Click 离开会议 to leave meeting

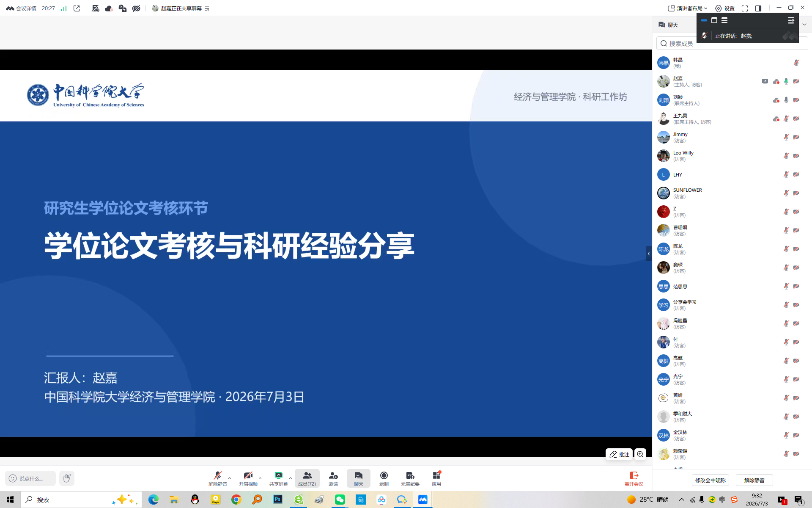634,479
